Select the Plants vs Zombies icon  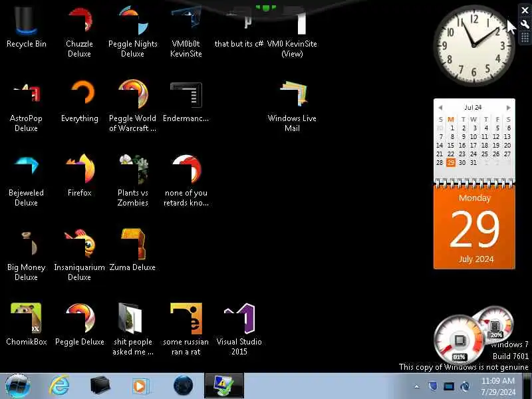coord(132,181)
